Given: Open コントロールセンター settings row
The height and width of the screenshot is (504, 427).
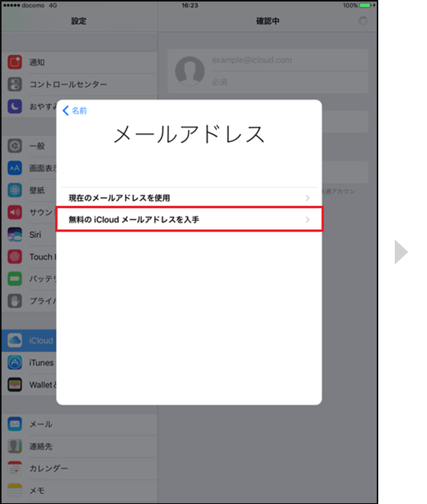Looking at the screenshot, I should pos(80,84).
